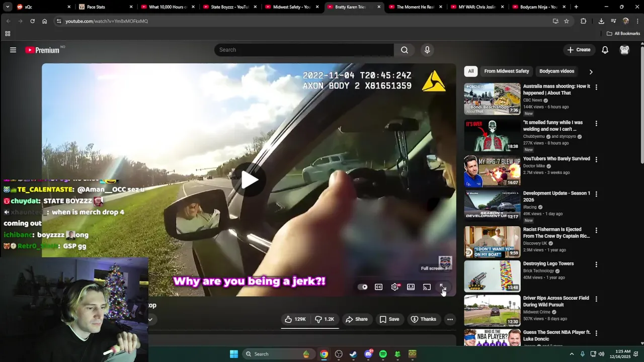
Task: Select the From Midwest Safety chip
Action: pyautogui.click(x=507, y=71)
